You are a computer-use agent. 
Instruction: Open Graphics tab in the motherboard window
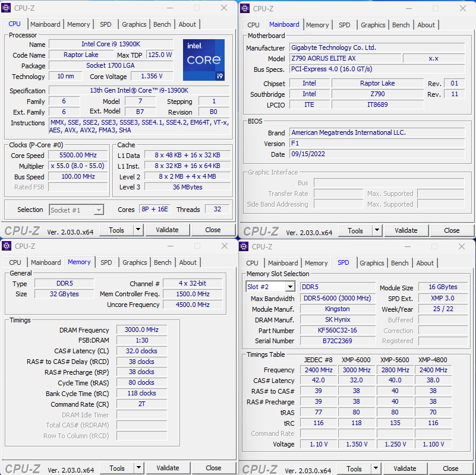(x=373, y=25)
